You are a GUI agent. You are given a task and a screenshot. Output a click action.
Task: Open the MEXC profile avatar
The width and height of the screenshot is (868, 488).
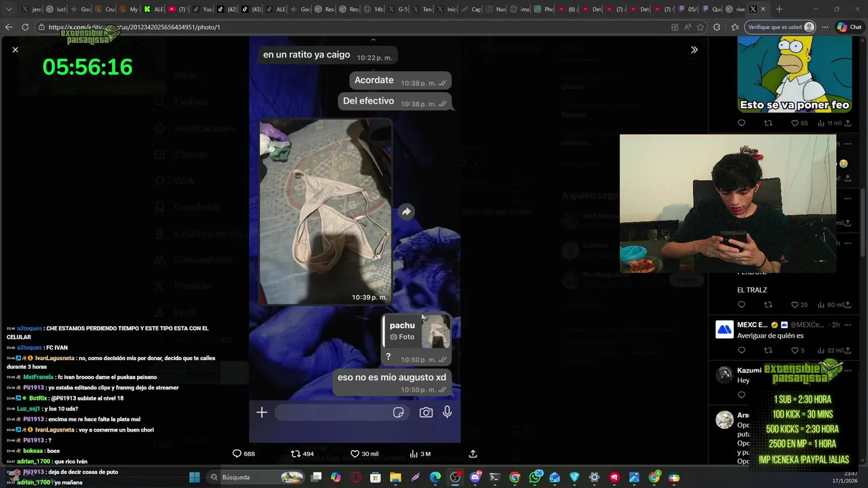(725, 329)
